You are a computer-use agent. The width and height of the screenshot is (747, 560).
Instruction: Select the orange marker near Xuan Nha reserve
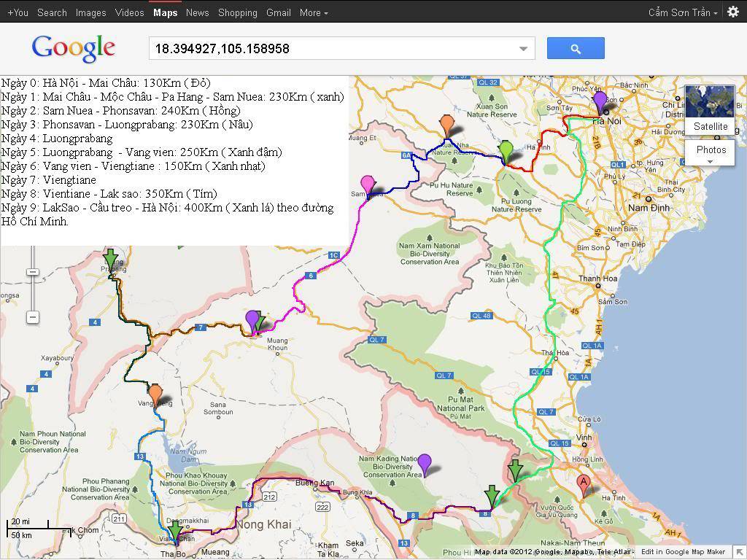[x=446, y=125]
